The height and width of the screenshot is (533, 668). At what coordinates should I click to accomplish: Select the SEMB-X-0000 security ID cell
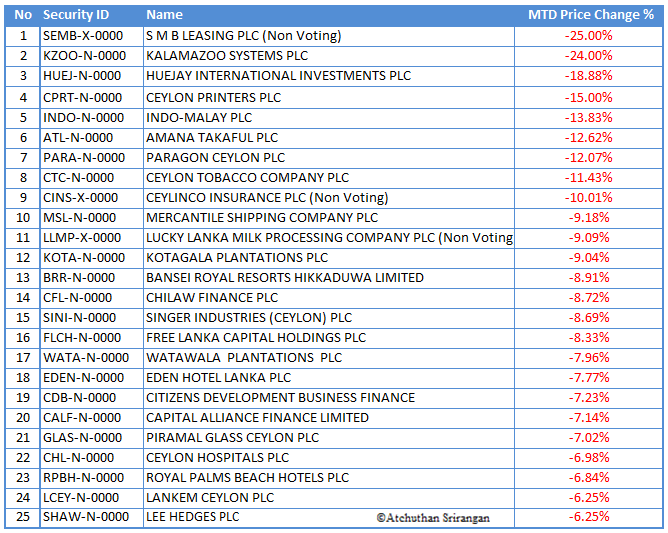pyautogui.click(x=83, y=36)
